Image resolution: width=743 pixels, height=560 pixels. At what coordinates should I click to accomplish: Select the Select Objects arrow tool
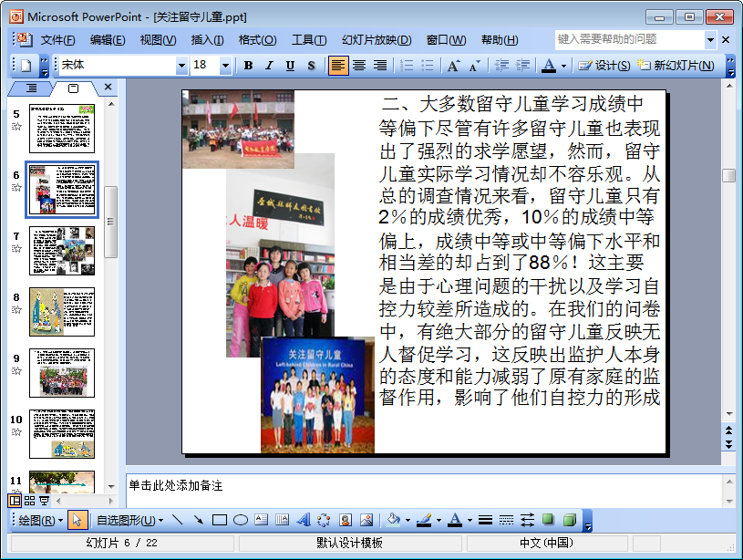click(x=77, y=520)
